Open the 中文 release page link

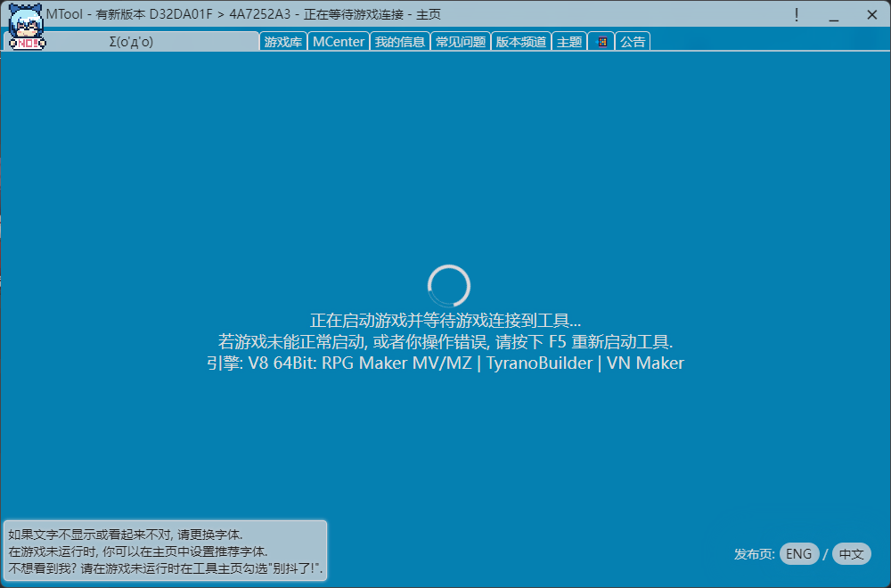coord(851,554)
